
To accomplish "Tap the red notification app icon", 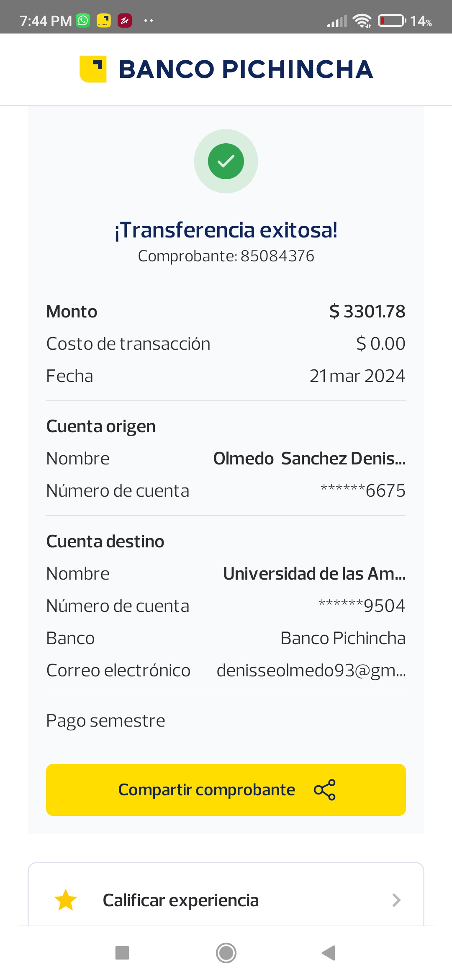I will (x=125, y=21).
